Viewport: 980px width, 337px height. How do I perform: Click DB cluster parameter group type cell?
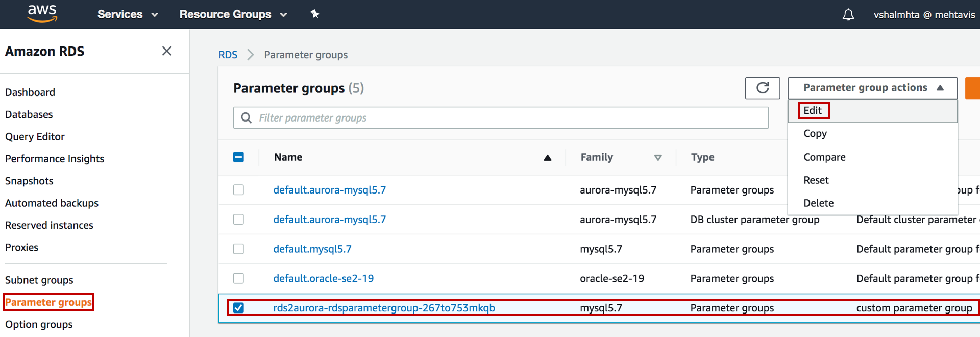(x=755, y=220)
